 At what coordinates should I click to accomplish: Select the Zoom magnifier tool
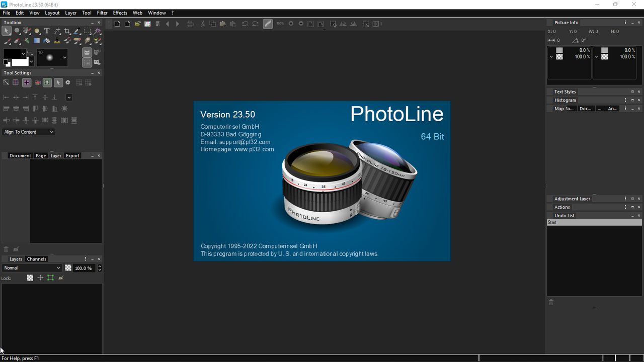tap(17, 31)
